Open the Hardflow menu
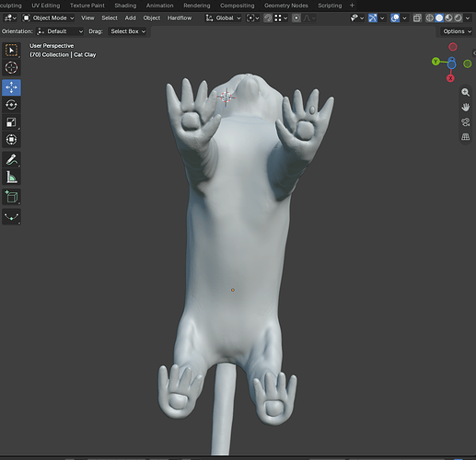The width and height of the screenshot is (476, 460). pyautogui.click(x=180, y=18)
